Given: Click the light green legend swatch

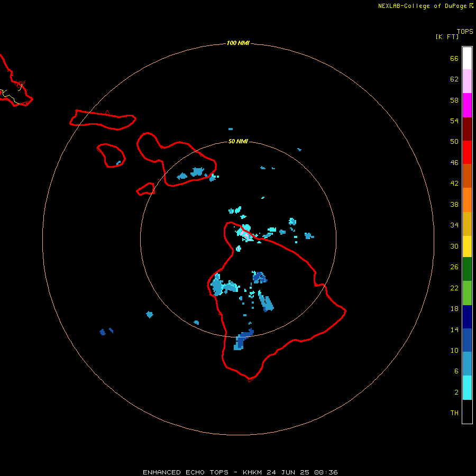Looking at the screenshot, I should 467,293.
